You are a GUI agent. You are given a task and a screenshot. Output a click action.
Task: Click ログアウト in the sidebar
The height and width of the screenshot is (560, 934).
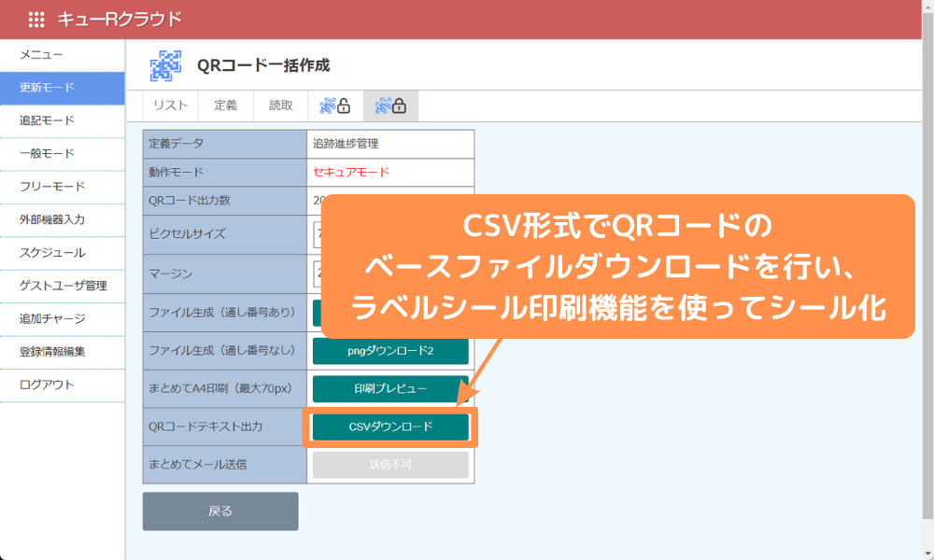[x=62, y=385]
